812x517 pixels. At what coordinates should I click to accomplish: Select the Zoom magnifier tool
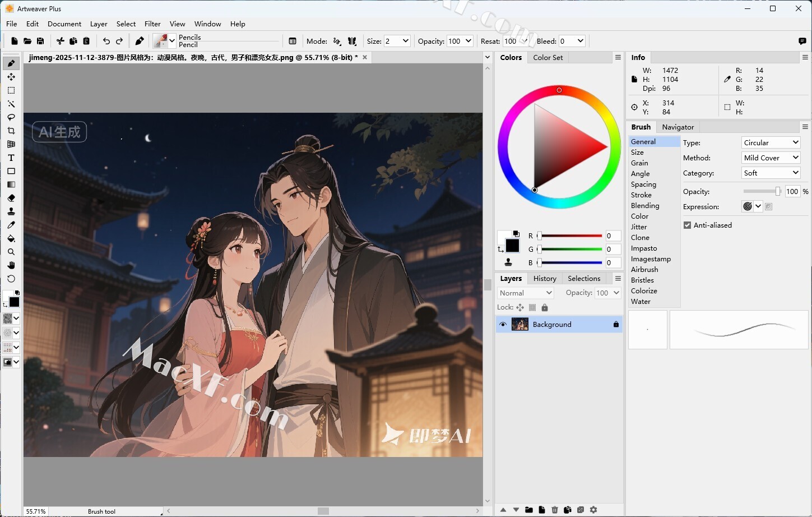(11, 252)
